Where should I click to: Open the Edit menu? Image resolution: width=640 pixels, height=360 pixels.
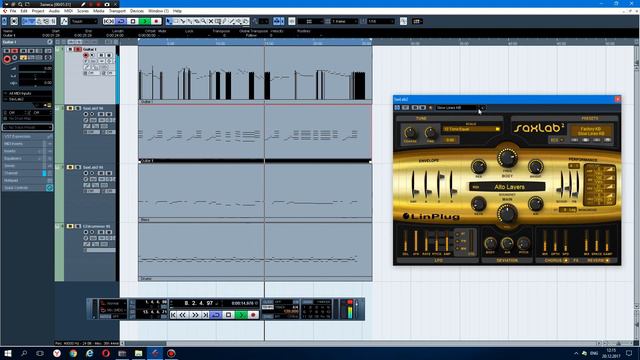coord(24,11)
